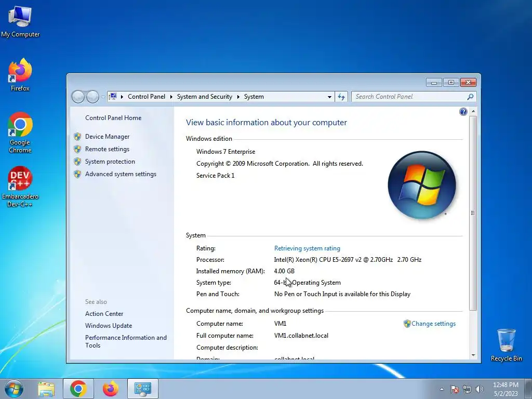Open Action Center under See also

[104, 314]
